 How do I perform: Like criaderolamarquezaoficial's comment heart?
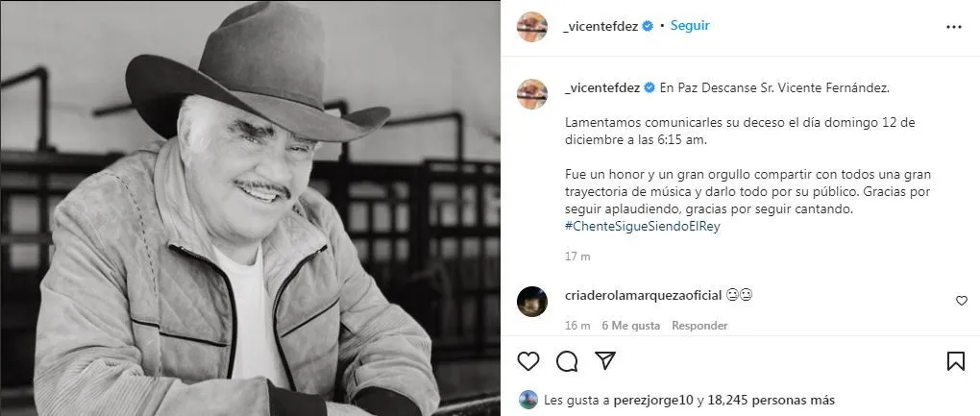point(961,301)
